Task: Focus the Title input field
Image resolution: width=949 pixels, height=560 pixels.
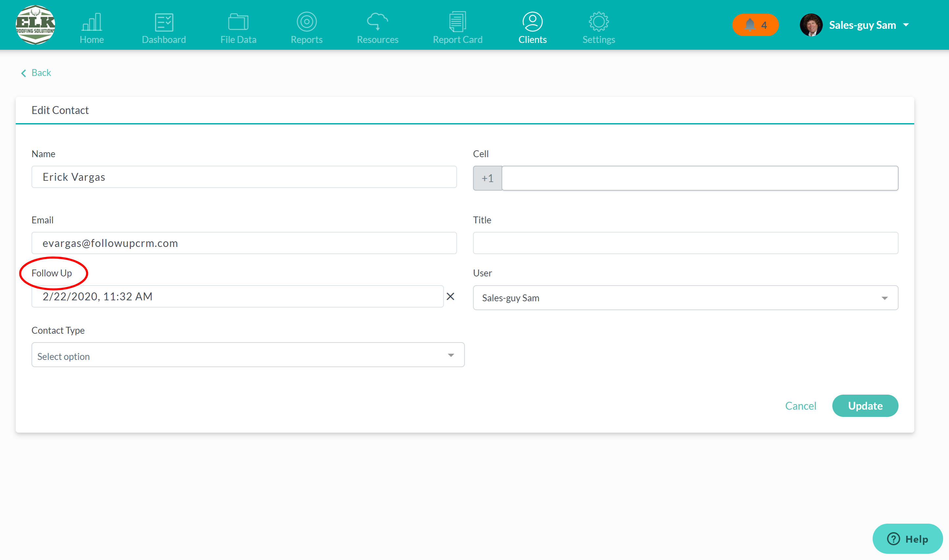Action: pos(686,243)
